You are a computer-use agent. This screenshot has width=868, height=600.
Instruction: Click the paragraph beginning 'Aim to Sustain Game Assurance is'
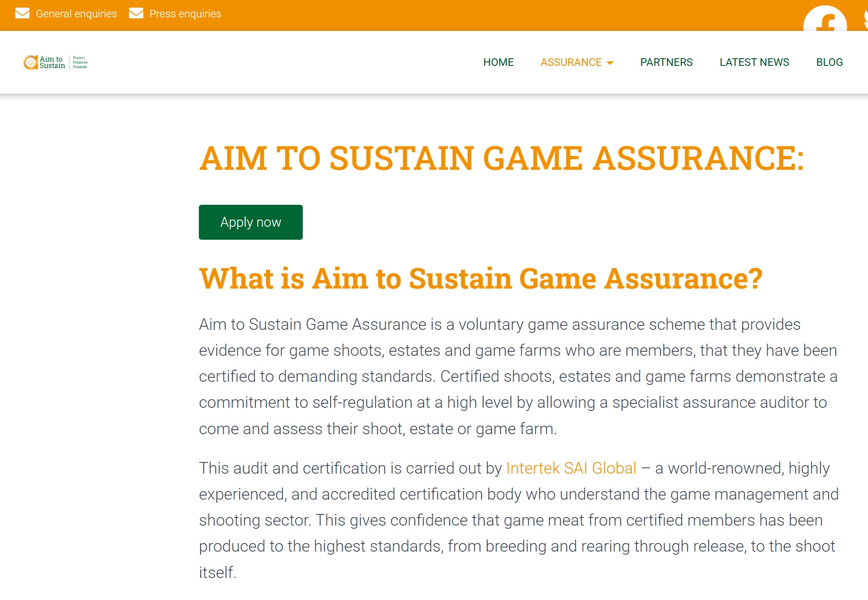coord(518,376)
